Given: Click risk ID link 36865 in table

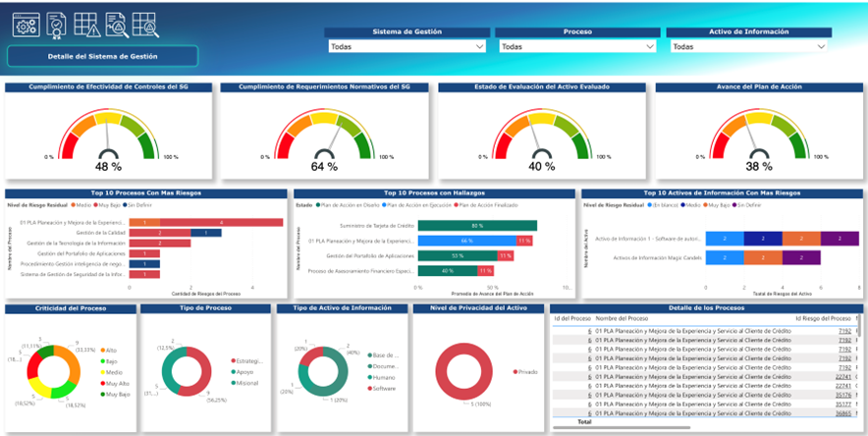Looking at the screenshot, I should 842,412.
